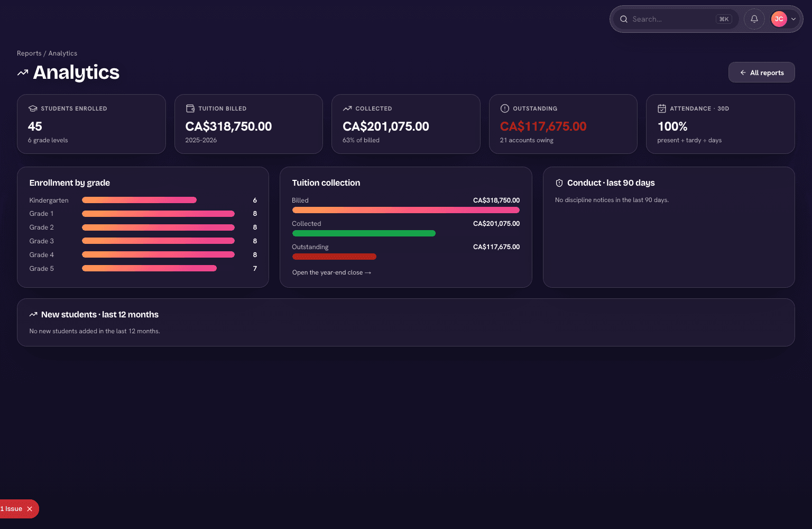Click the "21 accounts owing" text
Viewport: 812px width, 529px height.
point(527,140)
